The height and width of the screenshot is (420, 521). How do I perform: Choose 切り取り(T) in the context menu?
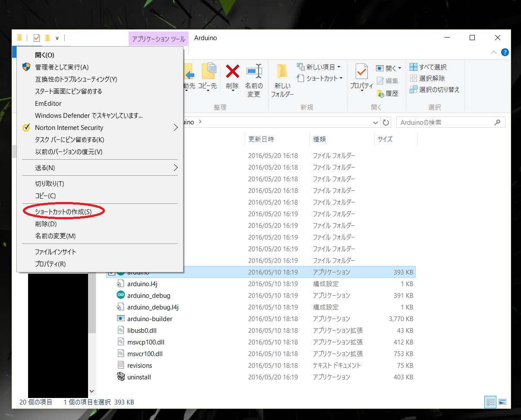point(100,183)
